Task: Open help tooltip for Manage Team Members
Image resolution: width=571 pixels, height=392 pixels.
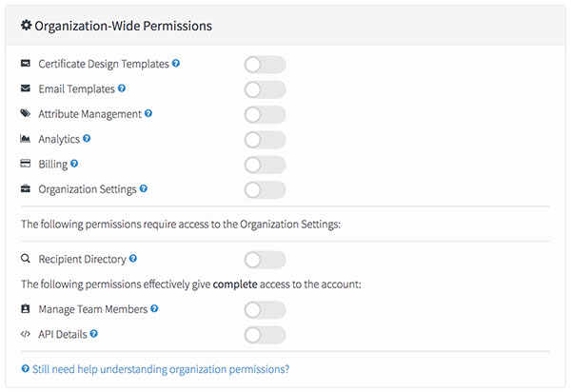Action: coord(154,309)
